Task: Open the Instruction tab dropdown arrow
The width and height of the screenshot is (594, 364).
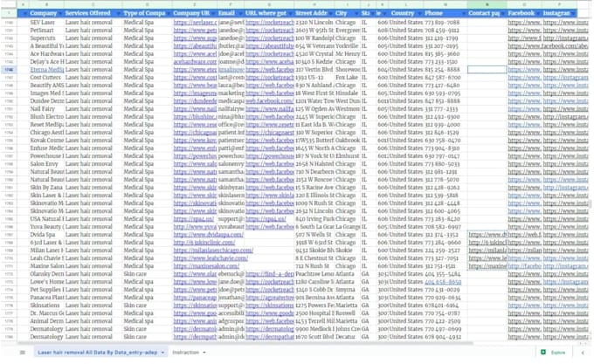Action: click(204, 353)
